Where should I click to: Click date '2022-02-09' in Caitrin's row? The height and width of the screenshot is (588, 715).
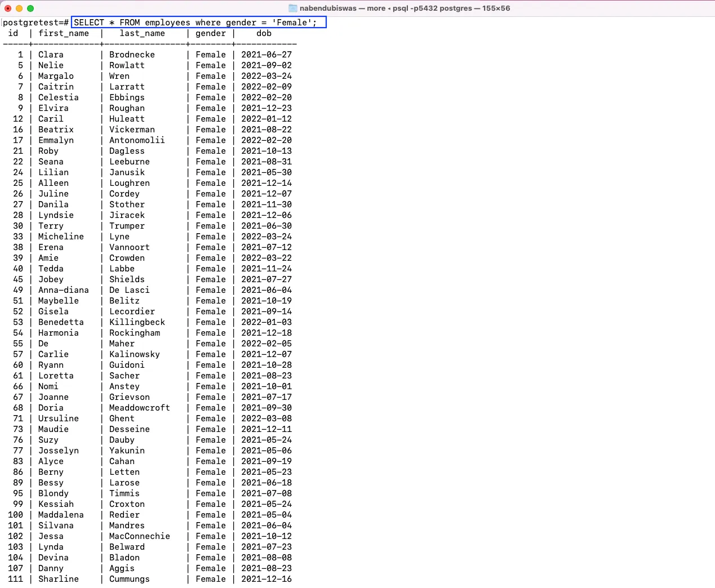click(267, 87)
